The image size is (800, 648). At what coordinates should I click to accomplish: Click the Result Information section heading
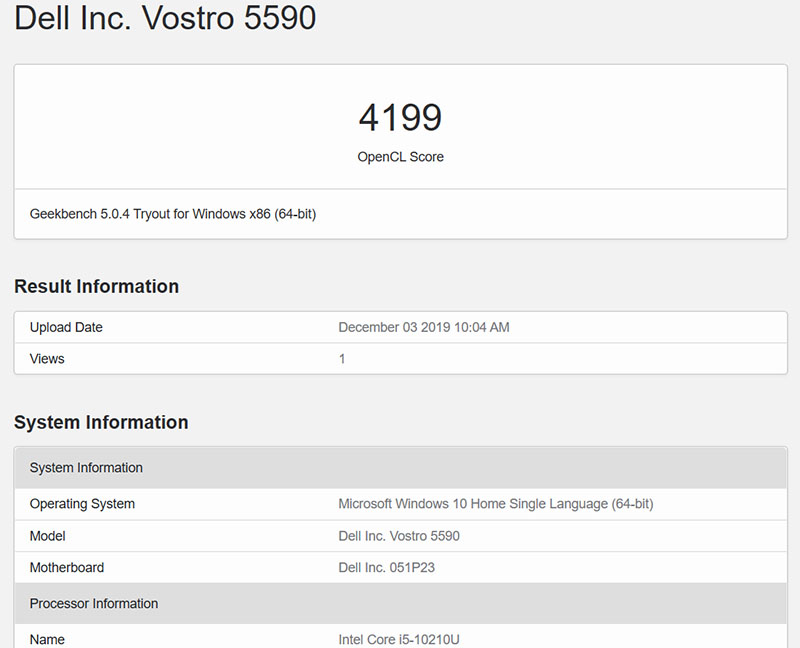point(96,286)
